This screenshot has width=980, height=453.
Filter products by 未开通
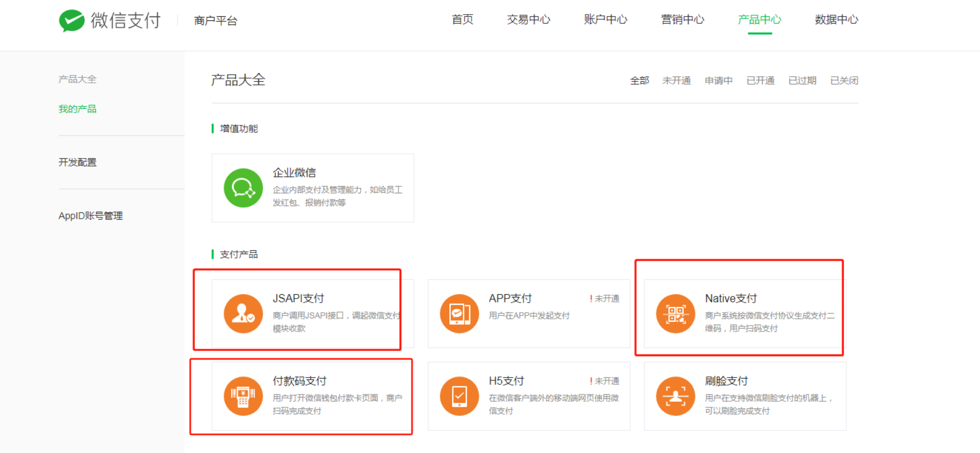tap(677, 81)
